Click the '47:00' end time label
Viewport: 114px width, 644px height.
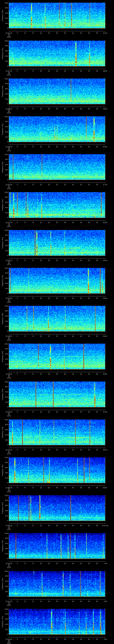click(x=105, y=33)
